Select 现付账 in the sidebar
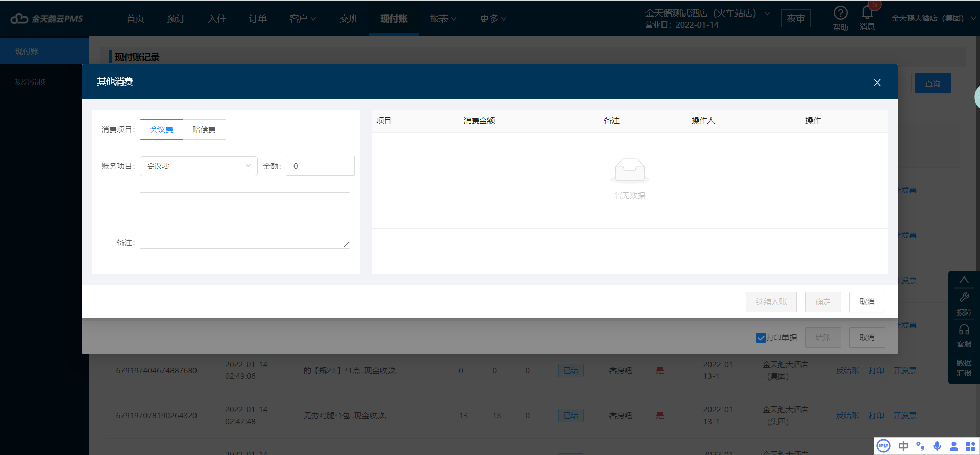This screenshot has height=455, width=980. [44, 51]
